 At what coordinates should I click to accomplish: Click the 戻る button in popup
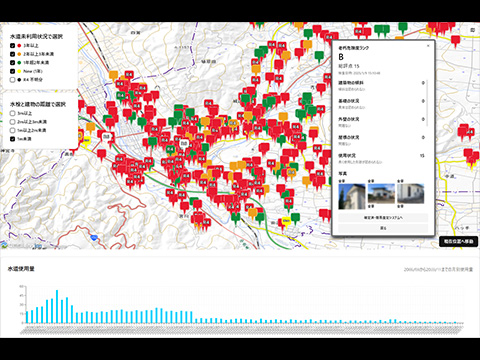[383, 228]
